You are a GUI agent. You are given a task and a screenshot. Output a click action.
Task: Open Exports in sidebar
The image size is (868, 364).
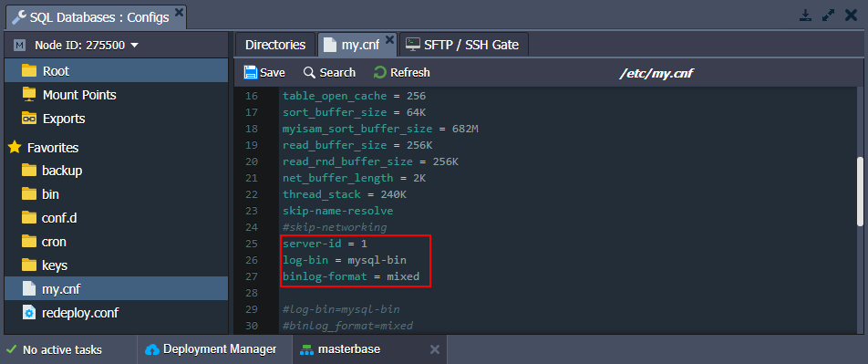64,119
